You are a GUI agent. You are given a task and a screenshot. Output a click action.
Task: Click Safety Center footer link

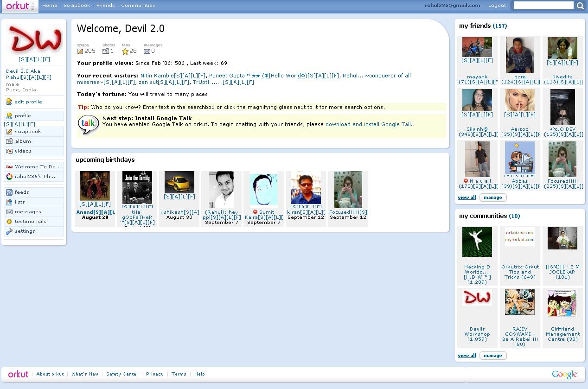point(122,374)
